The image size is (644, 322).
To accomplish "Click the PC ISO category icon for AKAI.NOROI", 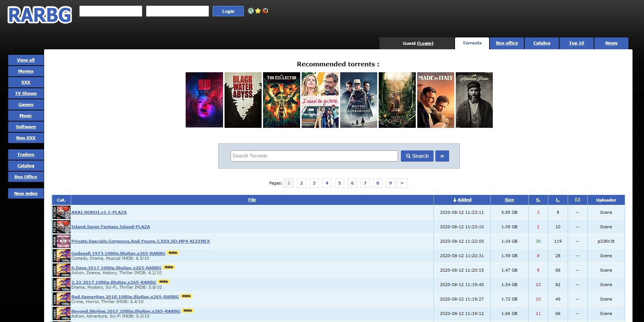I will [x=62, y=212].
